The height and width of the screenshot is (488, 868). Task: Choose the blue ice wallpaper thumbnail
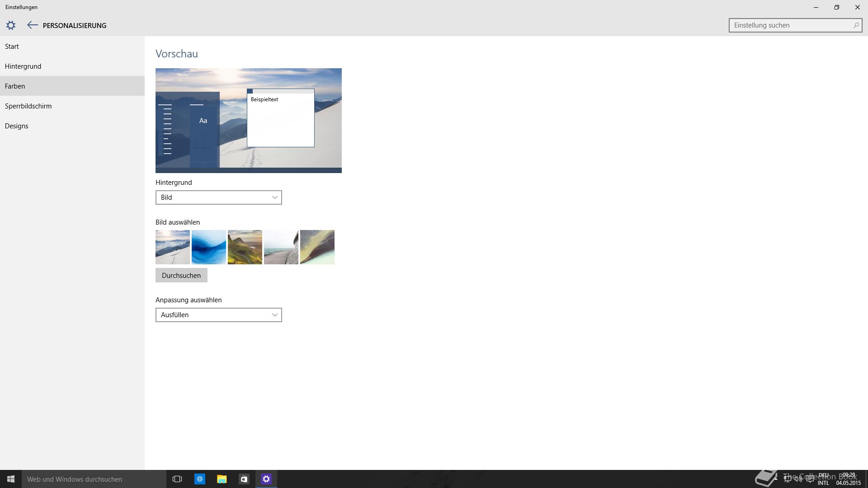[x=209, y=247]
